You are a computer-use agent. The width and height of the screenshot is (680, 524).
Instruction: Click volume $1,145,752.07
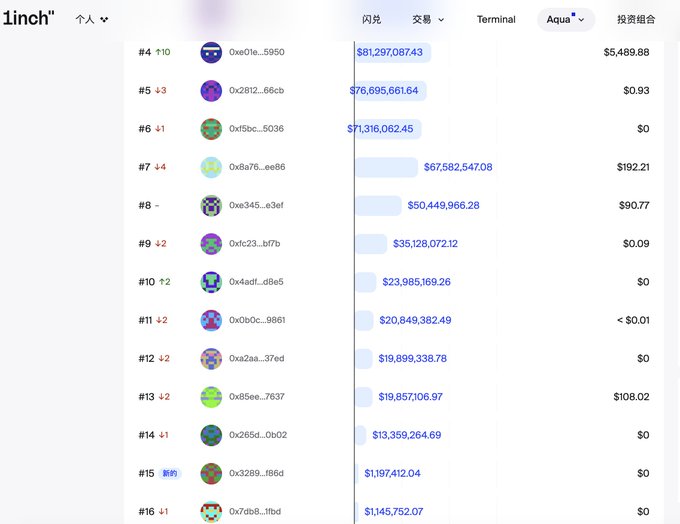(x=393, y=511)
